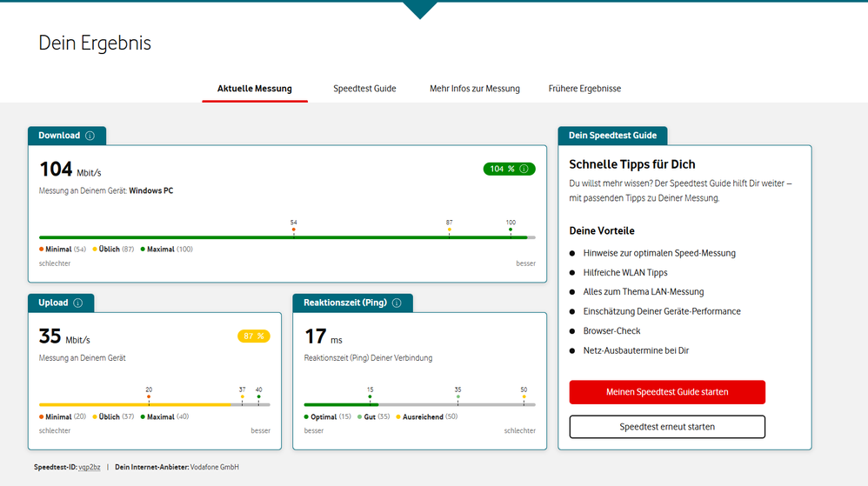Screen dimensions: 868x486
Task: Click the Upload card header label
Action: (53, 303)
